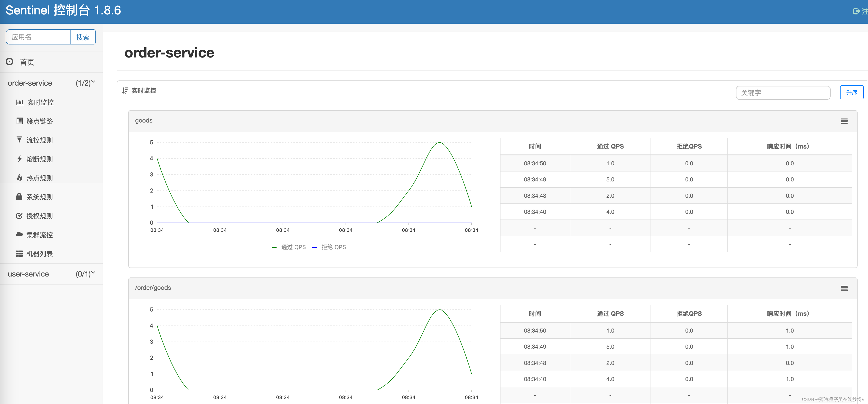The width and height of the screenshot is (868, 404).
Task: Click the filter funnel icon for 流控规则
Action: point(20,140)
